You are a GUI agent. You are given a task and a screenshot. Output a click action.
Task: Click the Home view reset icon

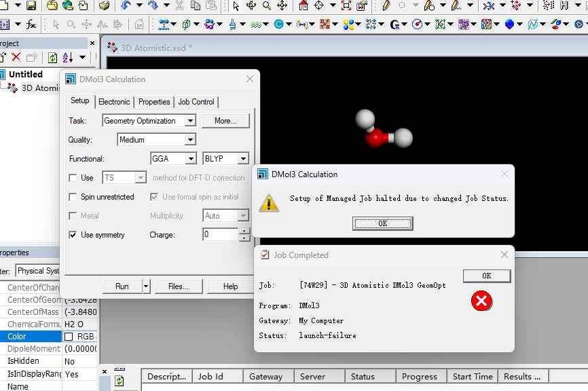click(x=303, y=6)
